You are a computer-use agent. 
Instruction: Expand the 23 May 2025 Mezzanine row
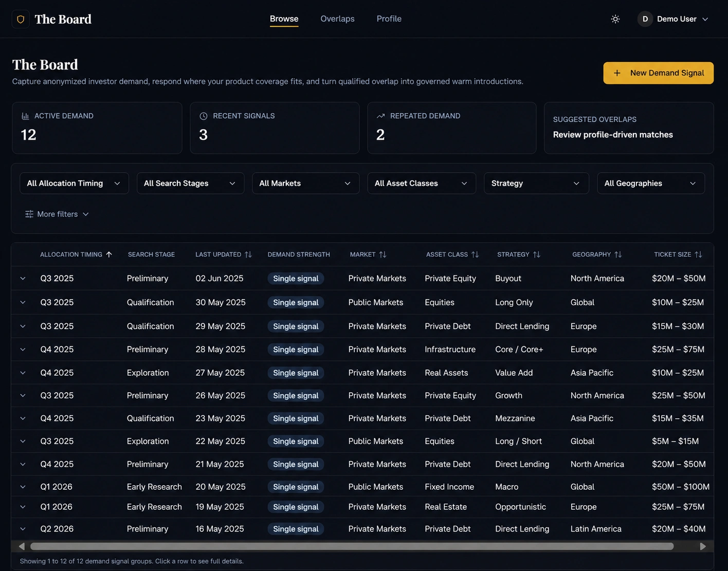23,418
